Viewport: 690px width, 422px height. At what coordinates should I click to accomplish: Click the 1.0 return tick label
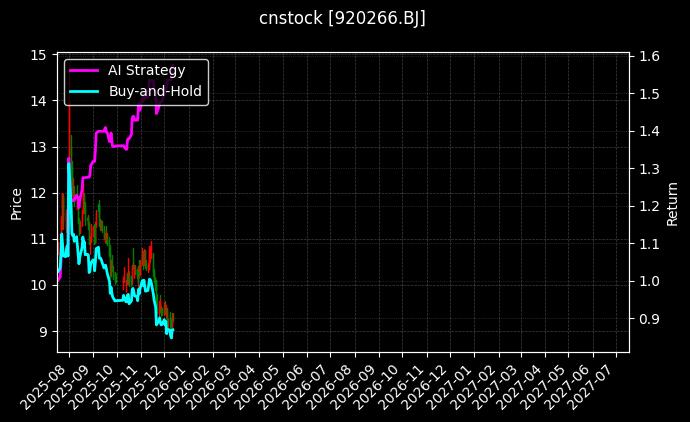point(648,281)
